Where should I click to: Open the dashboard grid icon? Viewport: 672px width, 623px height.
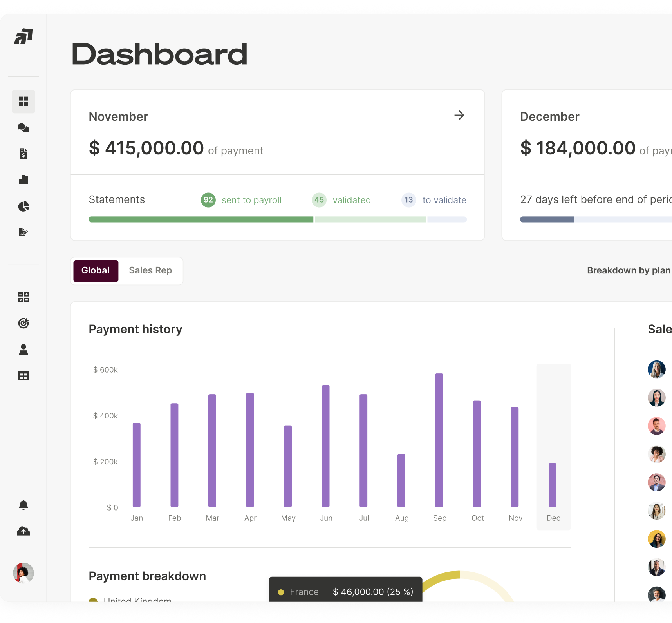coord(23,101)
